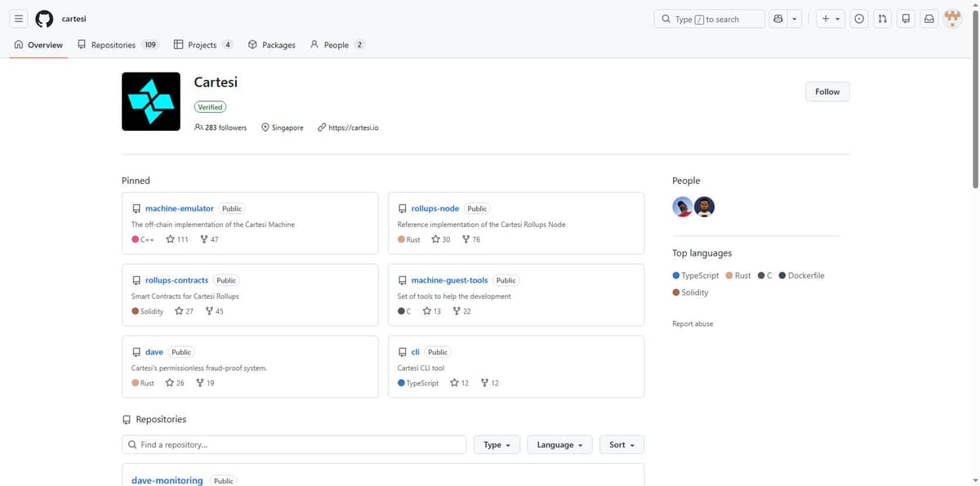Expand the Copilot dropdown arrow

tap(794, 19)
